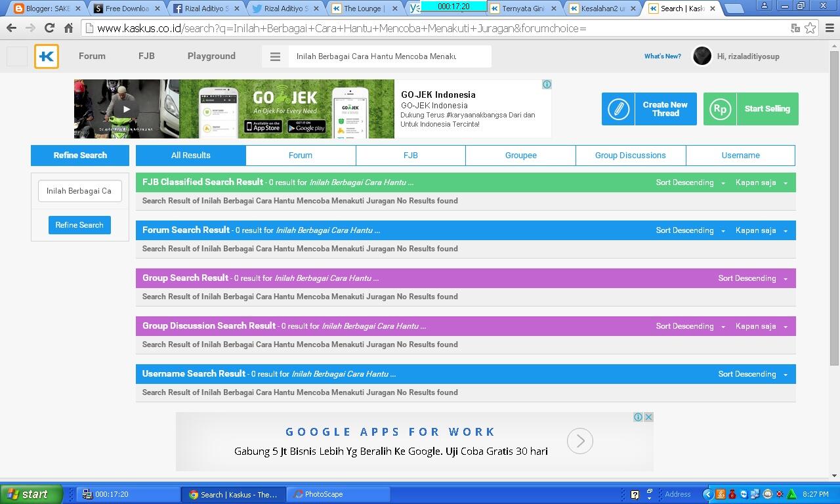Close the Google Apps ad with X
Screen dimensions: 840x504
point(648,417)
